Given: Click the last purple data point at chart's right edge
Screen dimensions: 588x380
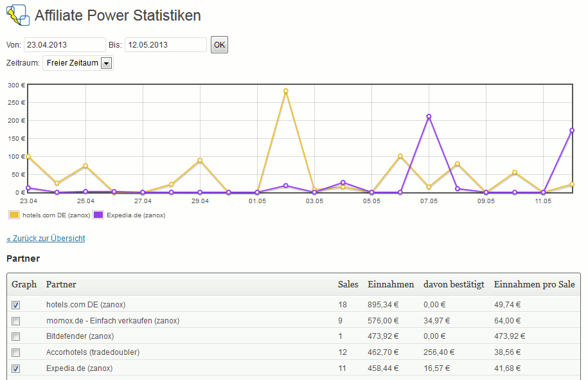Looking at the screenshot, I should click(572, 131).
